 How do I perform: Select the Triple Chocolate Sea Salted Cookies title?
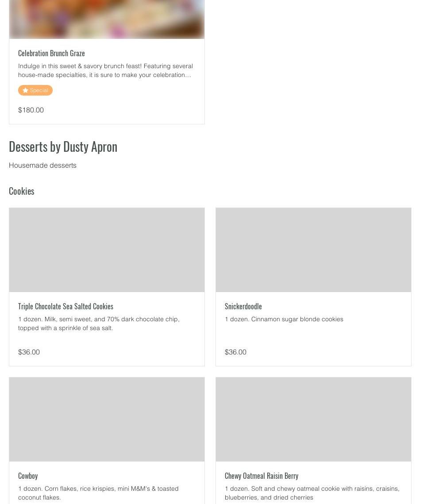(x=65, y=306)
